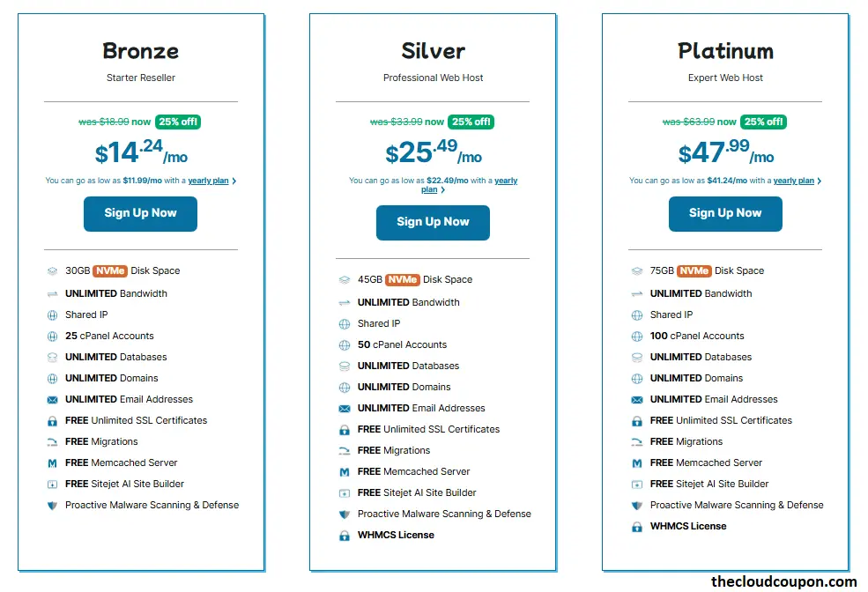Click the disk space icon on Bronze plan

(52, 270)
